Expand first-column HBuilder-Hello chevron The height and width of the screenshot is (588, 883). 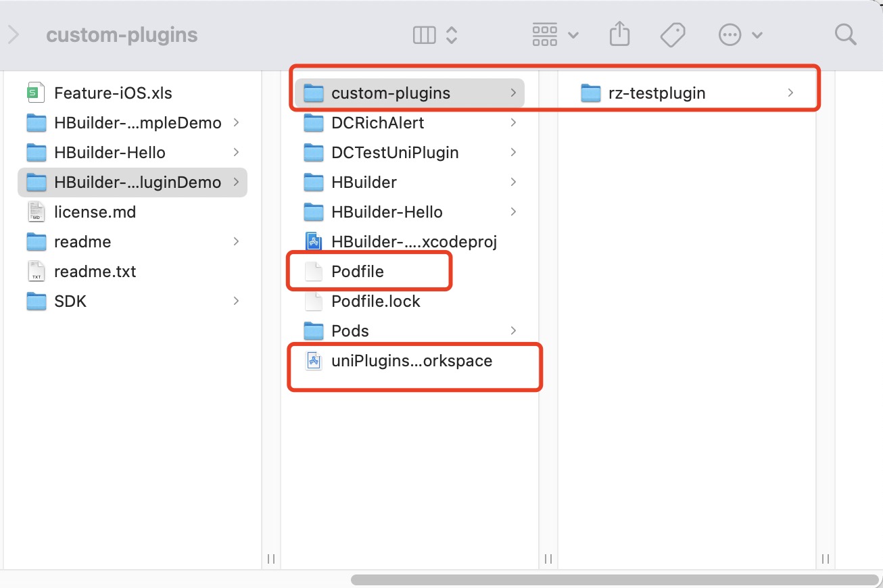click(x=236, y=152)
